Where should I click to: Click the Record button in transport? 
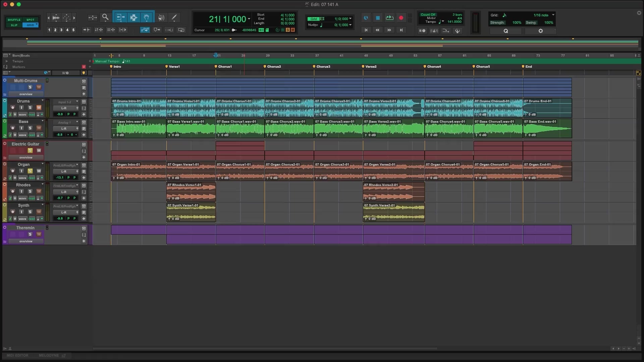[401, 18]
